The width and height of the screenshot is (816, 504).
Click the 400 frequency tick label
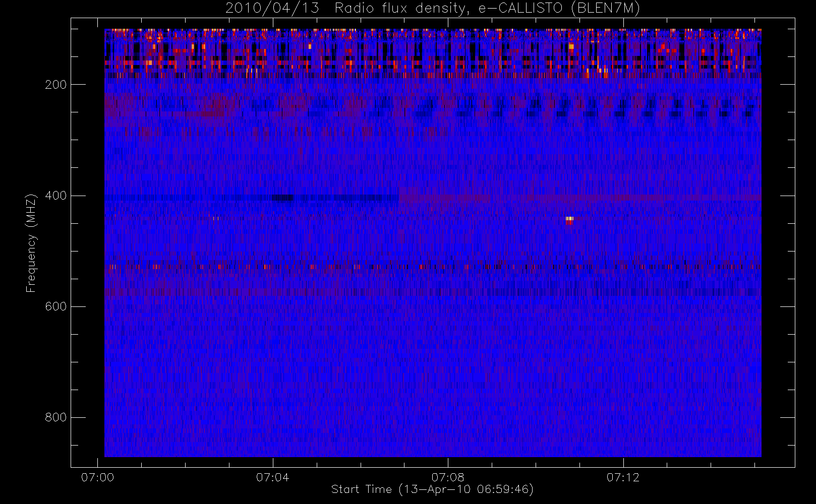(x=56, y=196)
